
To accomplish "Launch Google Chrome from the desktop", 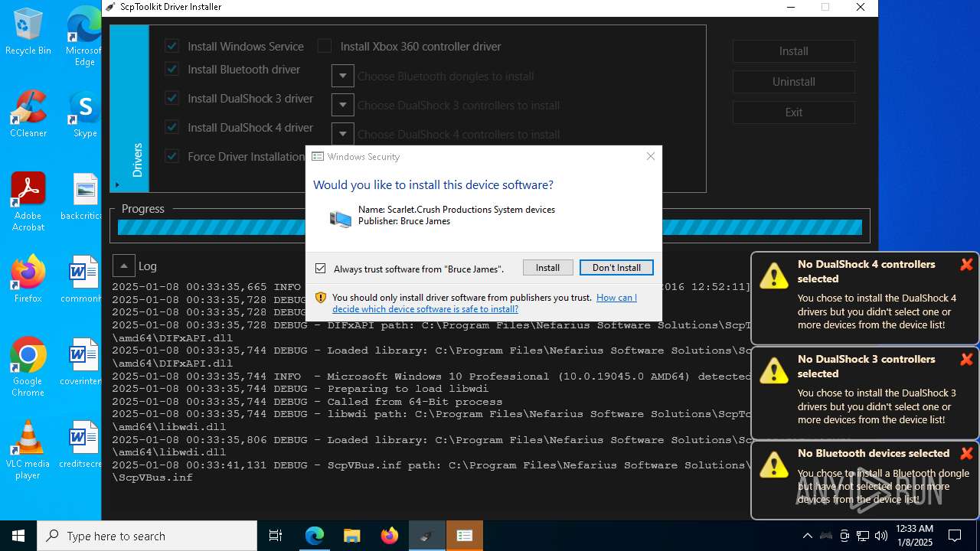I will (x=28, y=367).
